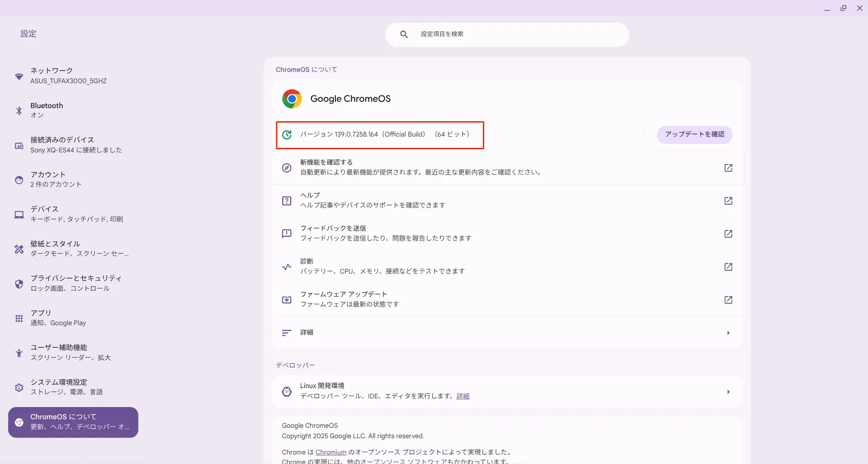Expand the 詳細 section arrow

click(x=728, y=333)
